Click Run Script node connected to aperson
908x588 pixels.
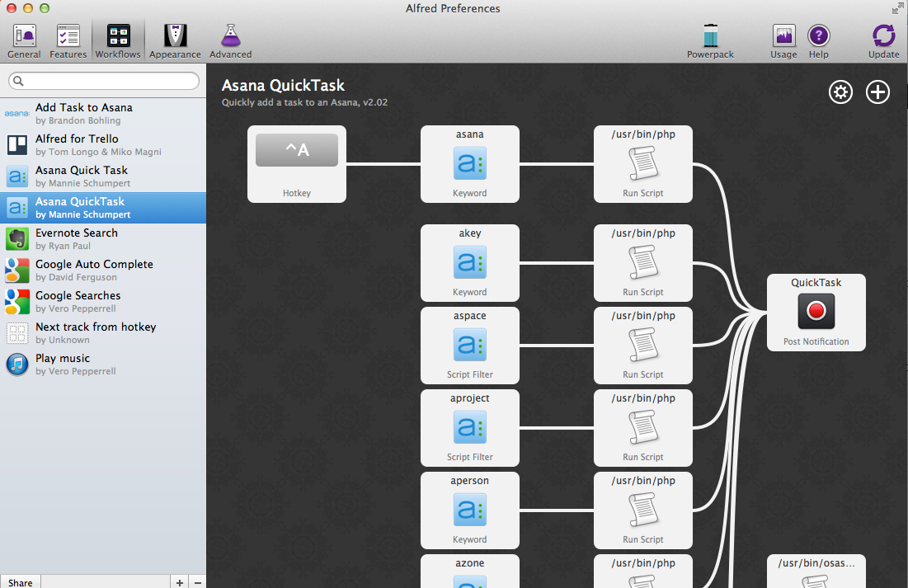pyautogui.click(x=642, y=510)
